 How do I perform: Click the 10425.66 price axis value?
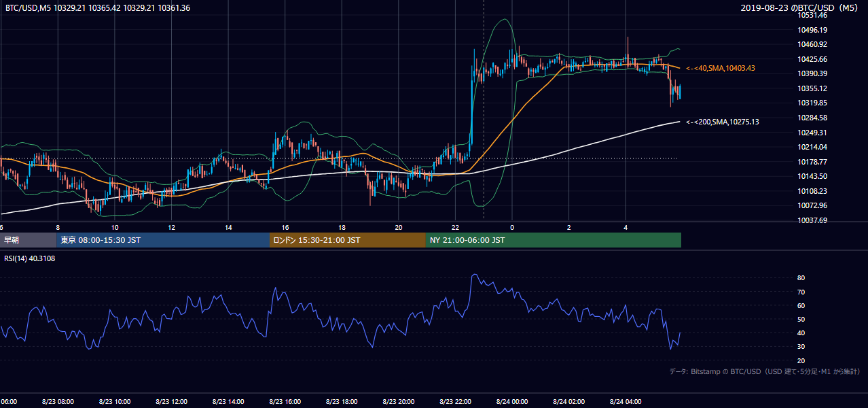(x=812, y=59)
